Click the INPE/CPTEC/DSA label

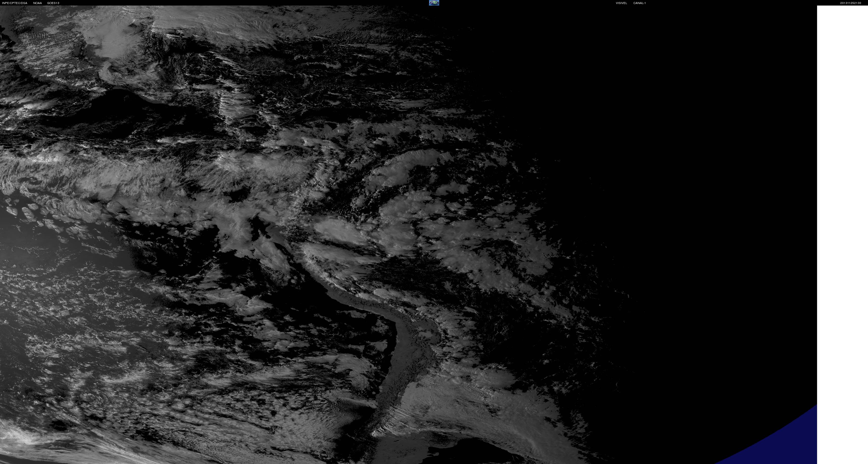[14, 3]
